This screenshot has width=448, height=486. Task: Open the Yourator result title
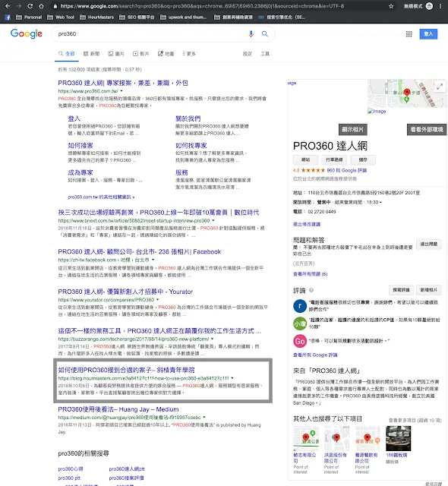click(x=125, y=292)
